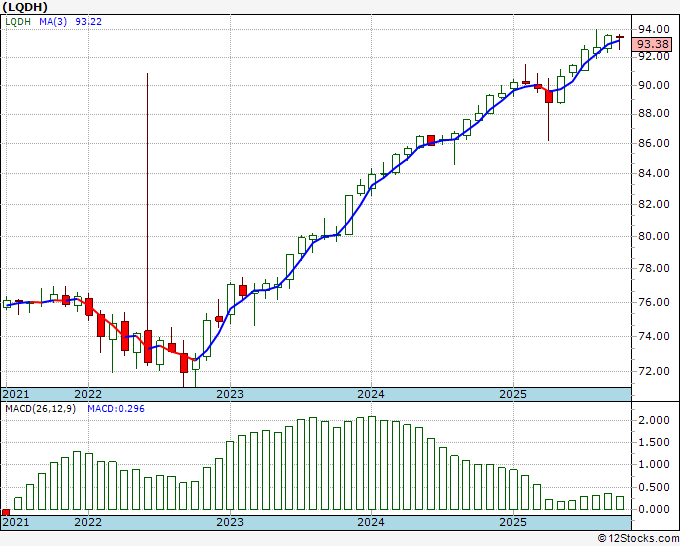Click the 84.00 price axis label
The image size is (680, 546).
click(x=654, y=173)
